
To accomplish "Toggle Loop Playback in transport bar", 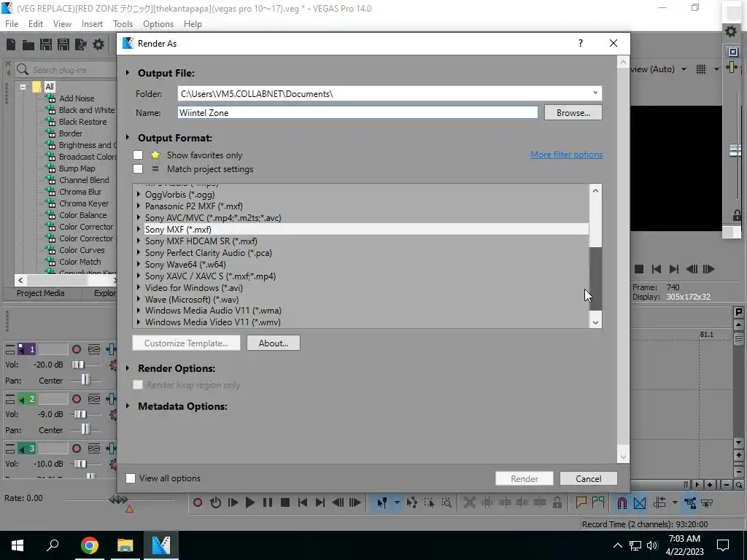I will coord(215,502).
